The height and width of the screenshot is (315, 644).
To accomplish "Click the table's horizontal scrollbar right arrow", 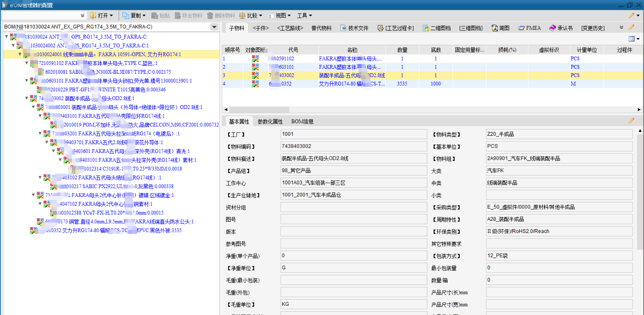I will [x=639, y=110].
